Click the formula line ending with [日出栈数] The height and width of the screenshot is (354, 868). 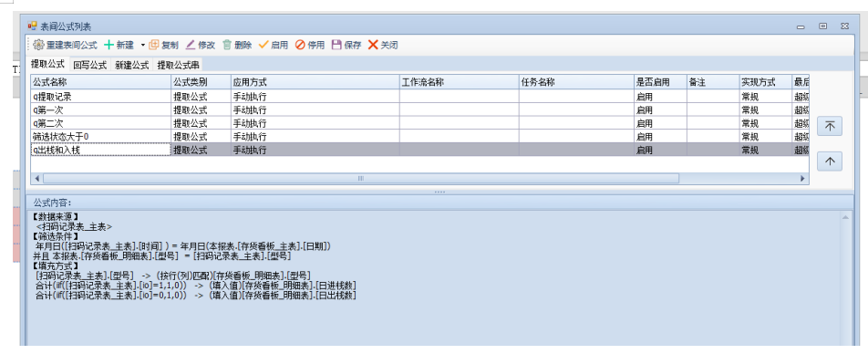coord(195,296)
